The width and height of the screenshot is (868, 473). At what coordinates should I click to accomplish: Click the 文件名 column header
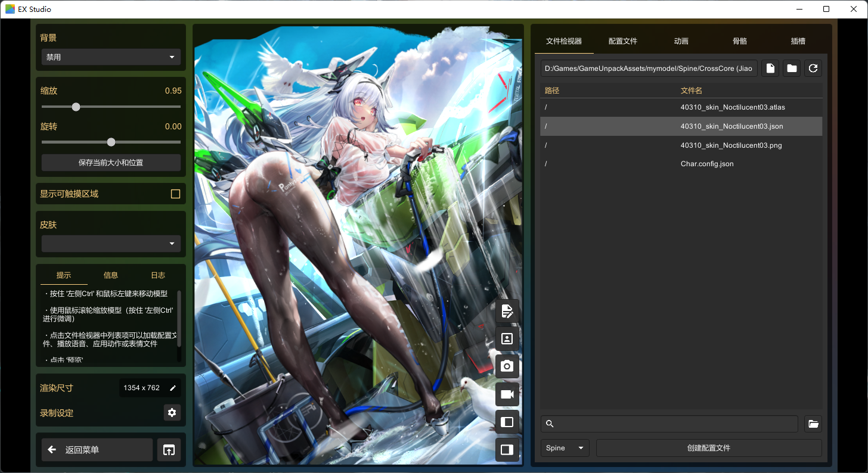pos(692,91)
